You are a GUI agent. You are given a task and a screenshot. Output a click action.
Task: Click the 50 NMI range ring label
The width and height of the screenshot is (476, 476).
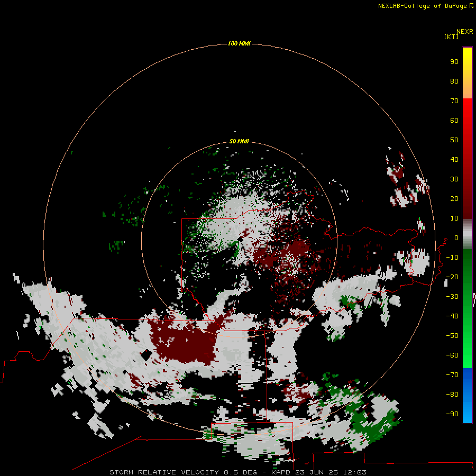point(239,141)
